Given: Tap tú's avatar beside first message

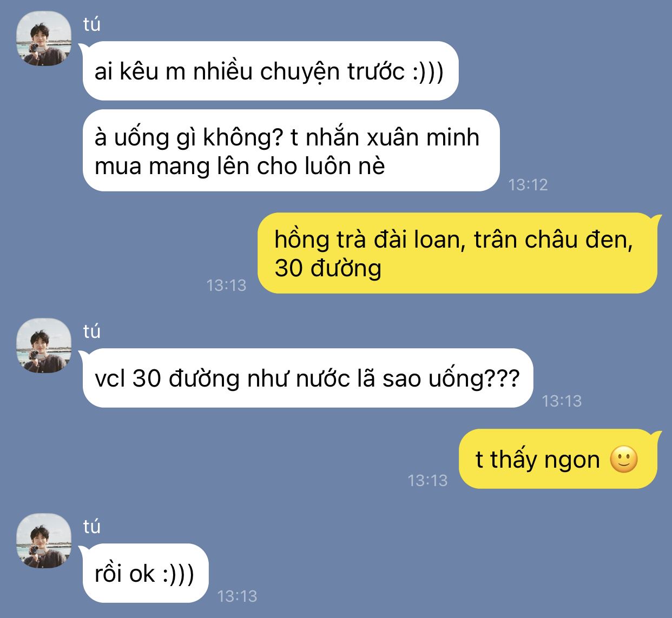Looking at the screenshot, I should (44, 39).
